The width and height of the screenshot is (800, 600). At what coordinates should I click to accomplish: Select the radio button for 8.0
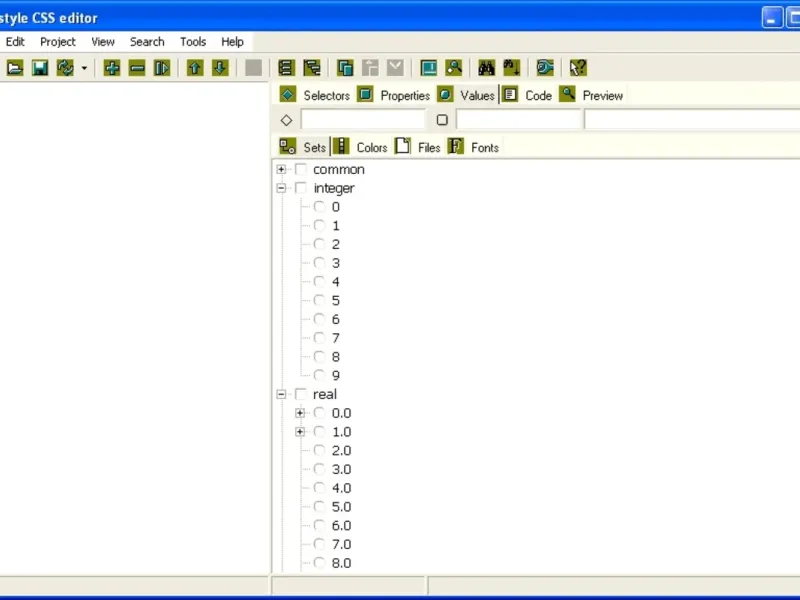tap(319, 563)
